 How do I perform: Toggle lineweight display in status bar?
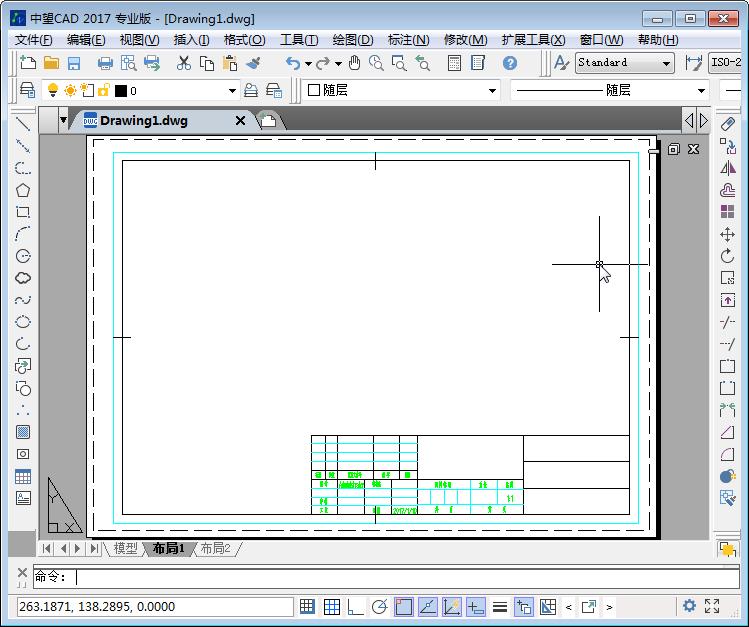(500, 606)
